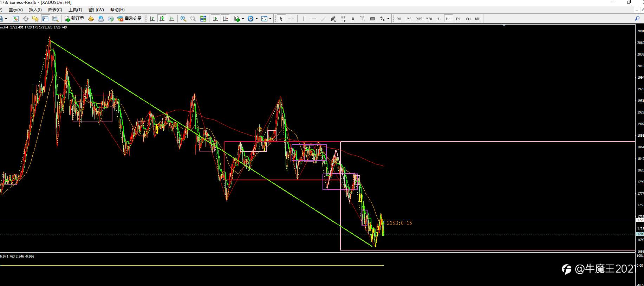
Task: Select the text label tool
Action: click(x=363, y=19)
